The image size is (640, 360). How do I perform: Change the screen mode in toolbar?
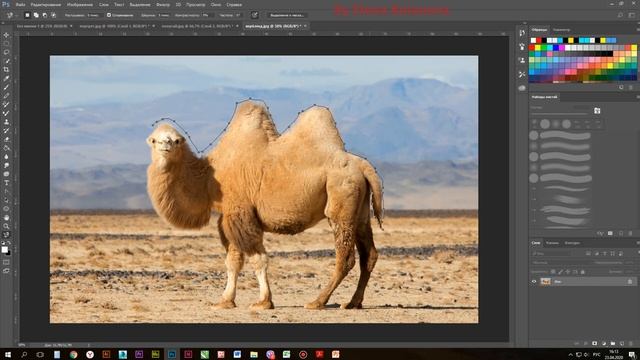click(6, 271)
